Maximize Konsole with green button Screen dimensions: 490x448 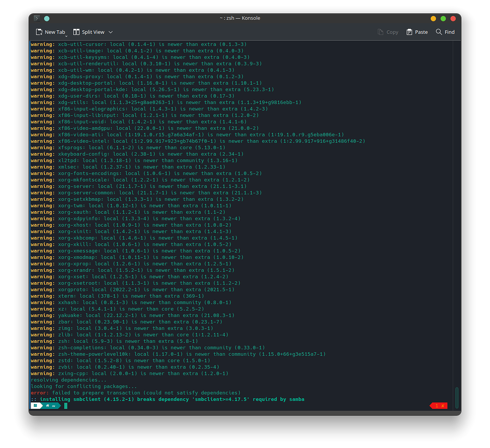coord(443,19)
